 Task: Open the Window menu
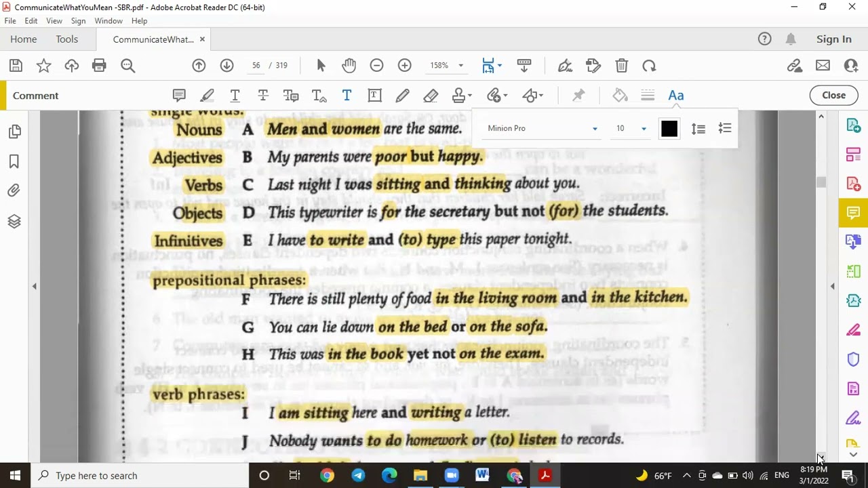tap(108, 21)
